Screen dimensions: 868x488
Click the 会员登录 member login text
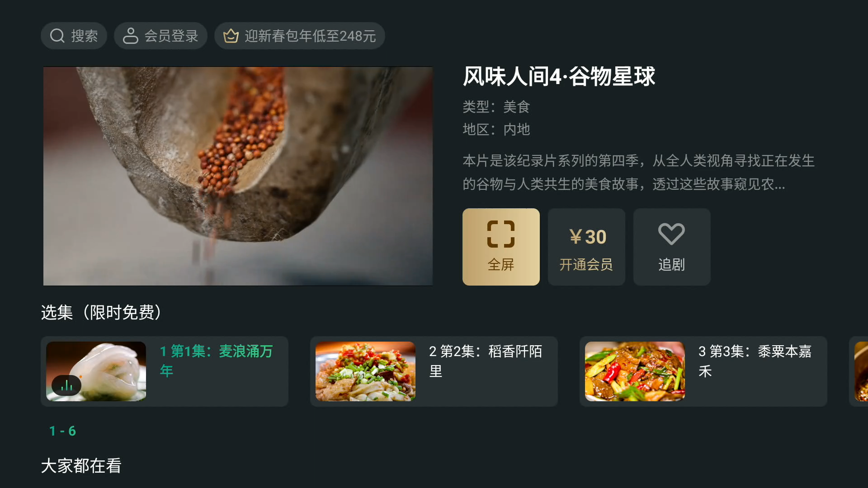tap(171, 36)
